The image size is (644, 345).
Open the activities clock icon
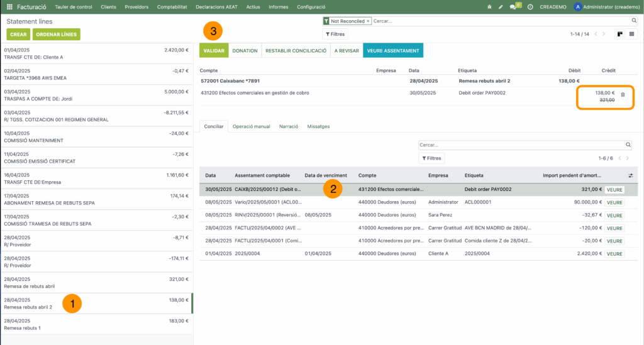pos(530,6)
